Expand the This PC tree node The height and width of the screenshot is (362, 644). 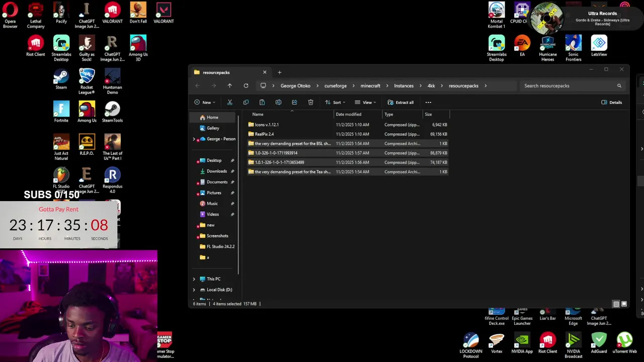(194, 279)
